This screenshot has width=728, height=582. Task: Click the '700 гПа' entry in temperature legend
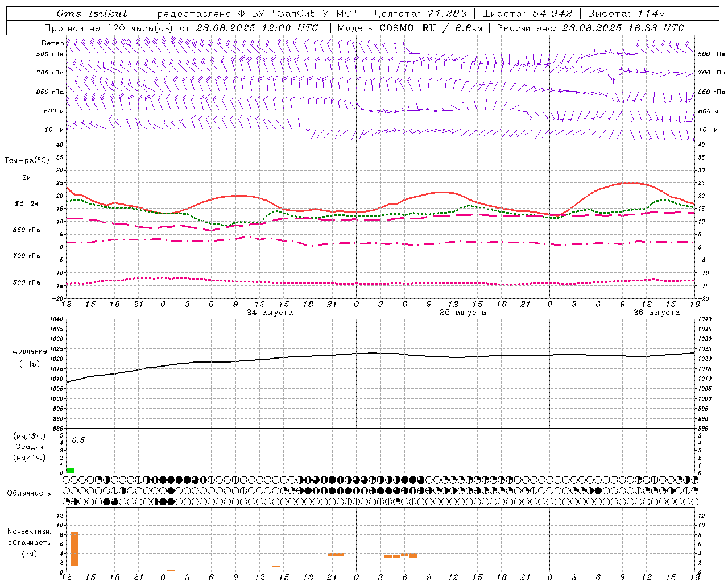point(27,256)
